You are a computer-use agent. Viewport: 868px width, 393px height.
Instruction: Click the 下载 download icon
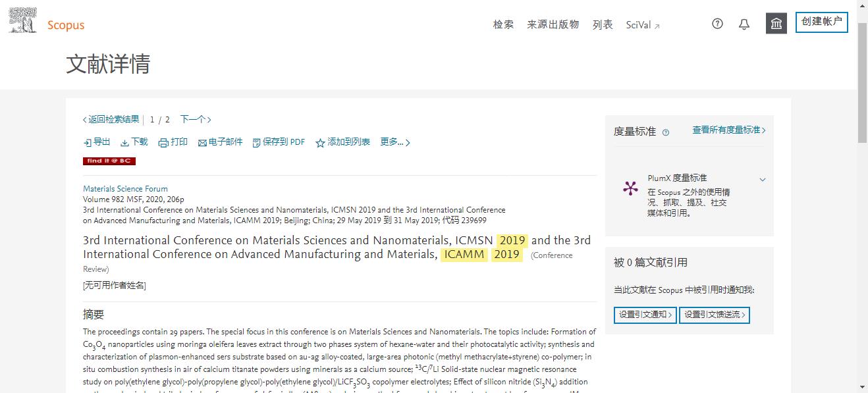pyautogui.click(x=124, y=143)
